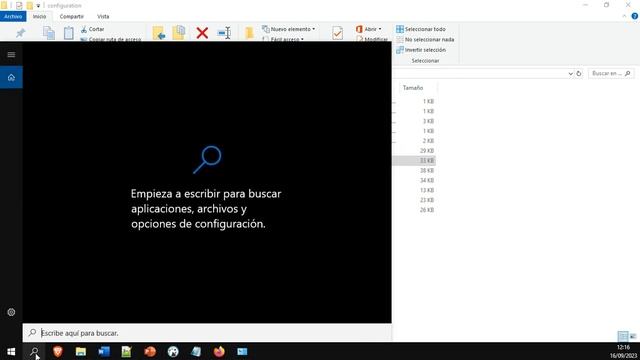Click Cortar in the ribbon
Viewport: 640px width, 360px height.
tap(93, 29)
